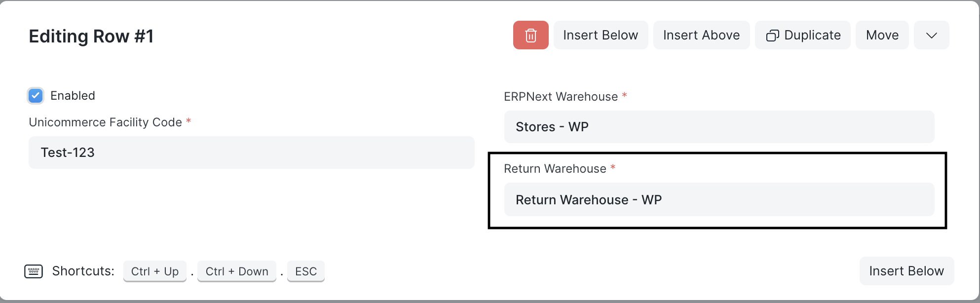Viewport: 980px width, 303px height.
Task: Click the red trash delete icon
Action: [x=530, y=35]
